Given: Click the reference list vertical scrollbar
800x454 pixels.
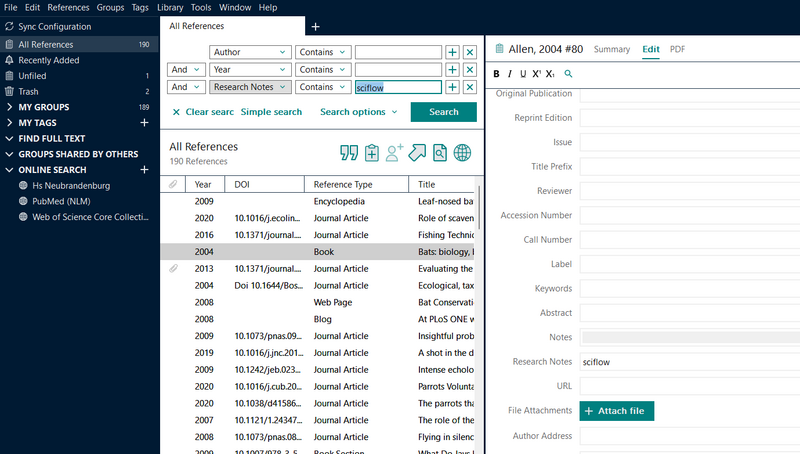Looking at the screenshot, I should [479, 208].
